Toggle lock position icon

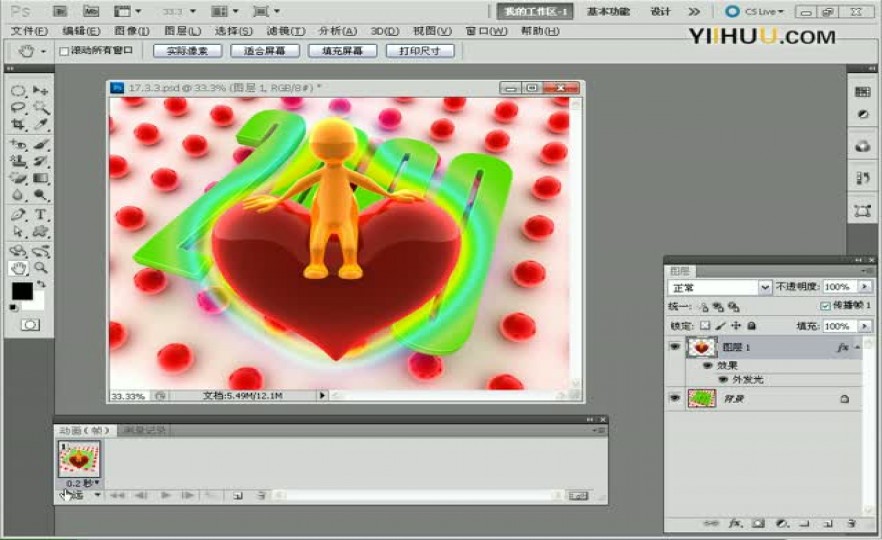click(736, 326)
